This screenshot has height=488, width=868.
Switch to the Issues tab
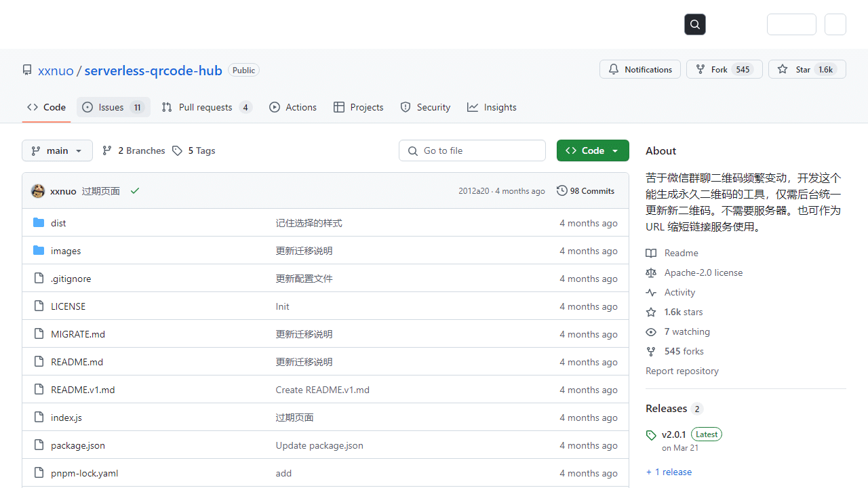tap(113, 107)
